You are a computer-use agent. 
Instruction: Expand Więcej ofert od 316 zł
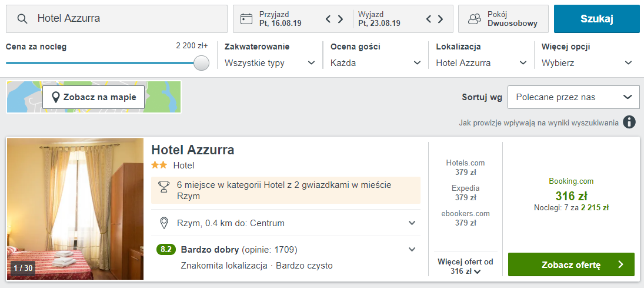tap(465, 266)
